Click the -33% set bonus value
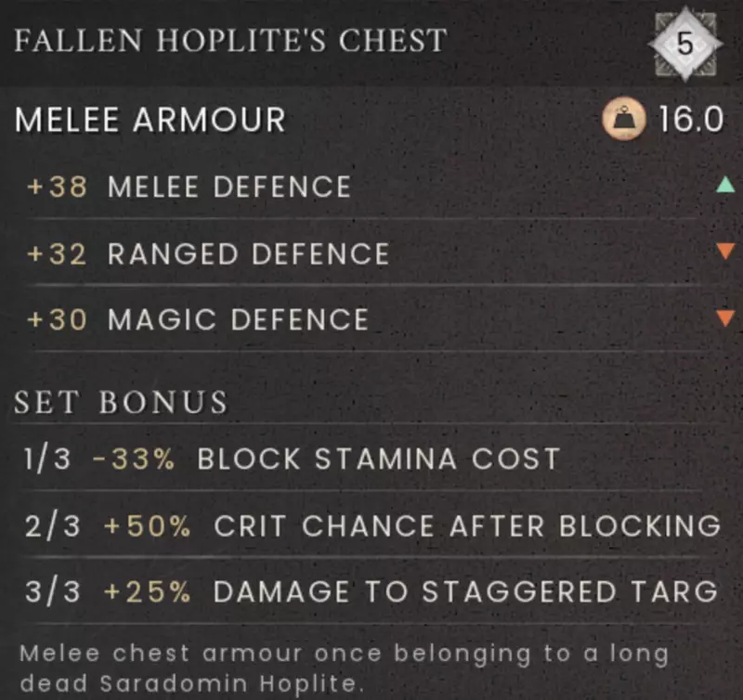 click(x=134, y=459)
